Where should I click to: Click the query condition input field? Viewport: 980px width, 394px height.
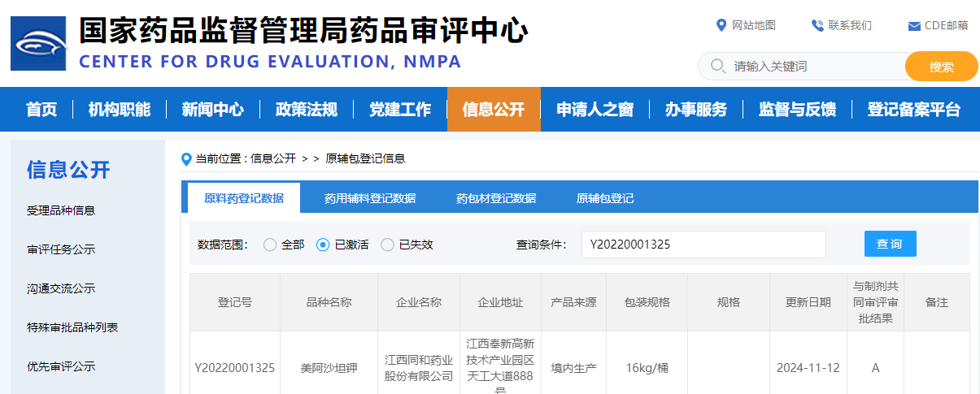[x=703, y=245]
